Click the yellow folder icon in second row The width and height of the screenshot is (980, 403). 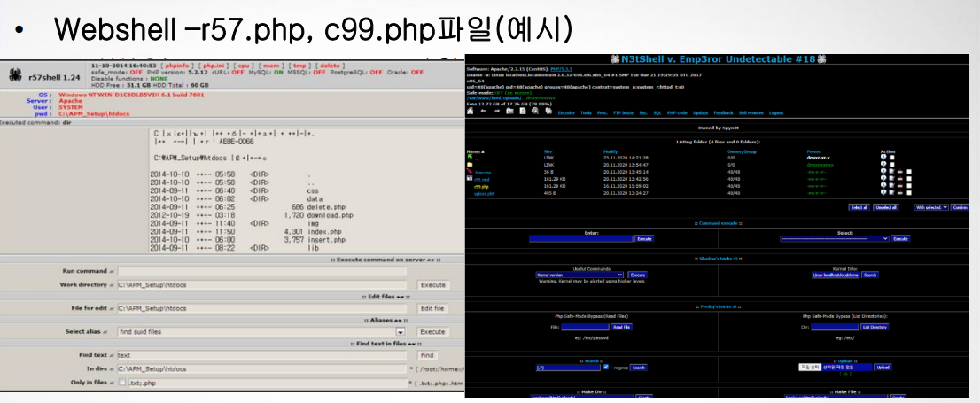tap(470, 165)
